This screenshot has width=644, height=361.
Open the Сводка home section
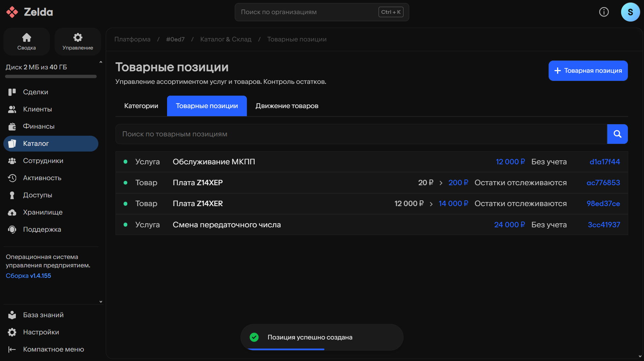[x=27, y=41]
